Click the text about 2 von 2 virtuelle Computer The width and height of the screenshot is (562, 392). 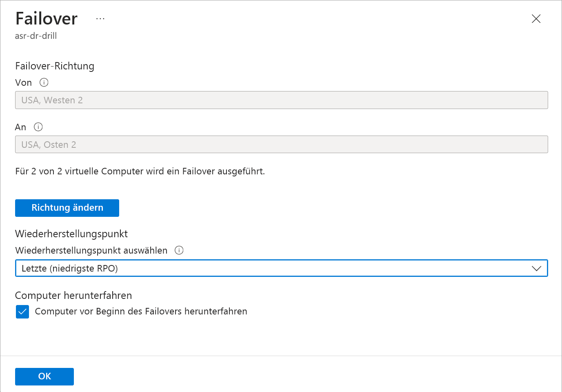[x=140, y=171]
